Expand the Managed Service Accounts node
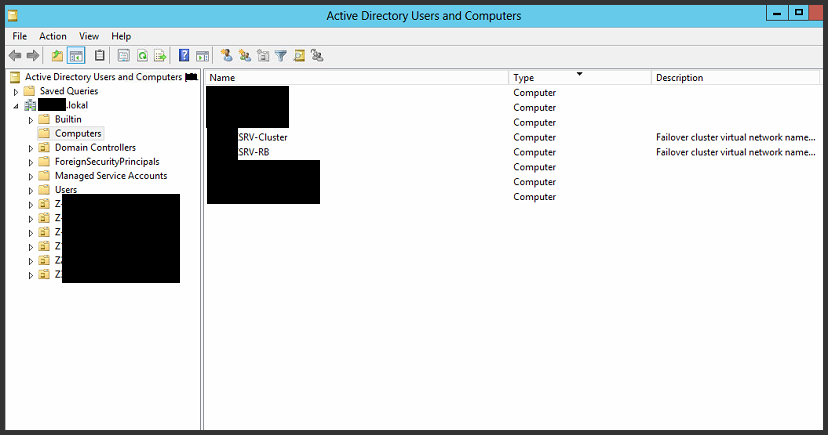The height and width of the screenshot is (435, 828). (x=31, y=177)
